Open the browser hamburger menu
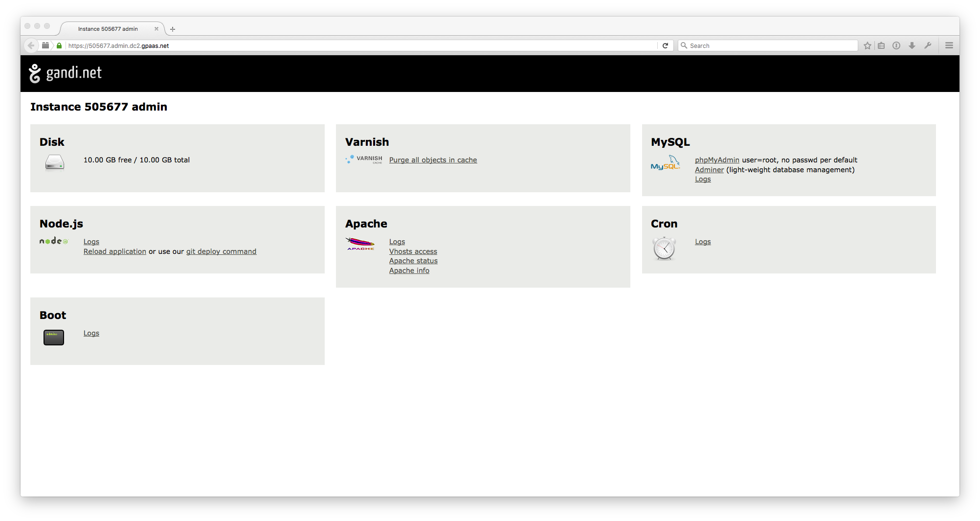The width and height of the screenshot is (980, 521). coord(949,45)
